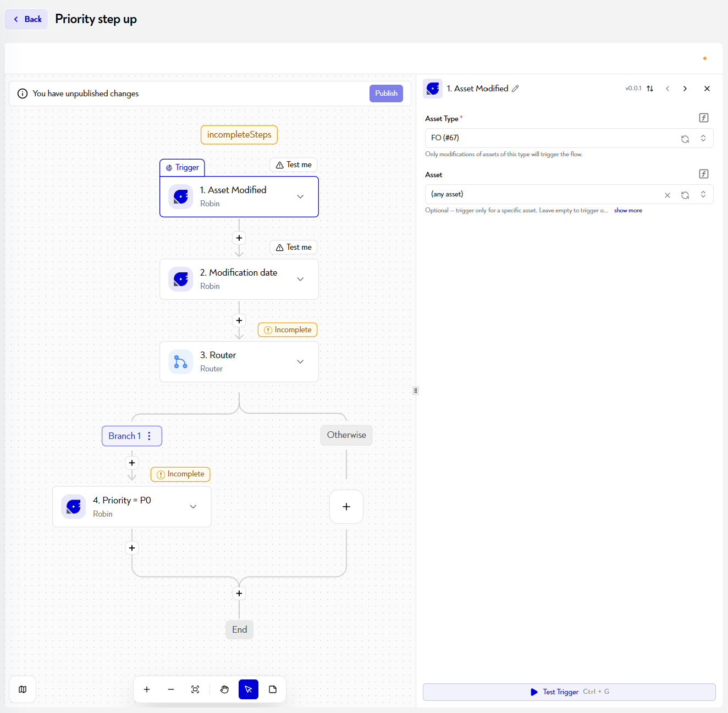Image resolution: width=728 pixels, height=713 pixels.
Task: Select the Branch 1 label
Action: pyautogui.click(x=124, y=436)
